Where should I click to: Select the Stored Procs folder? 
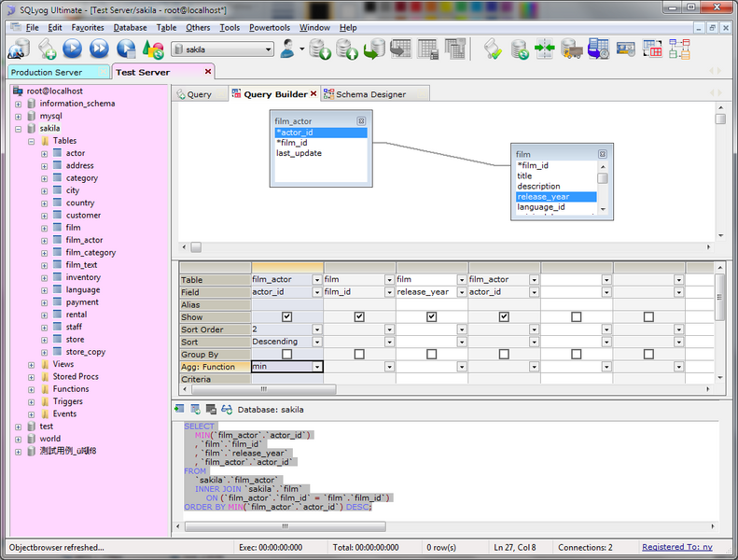(76, 376)
